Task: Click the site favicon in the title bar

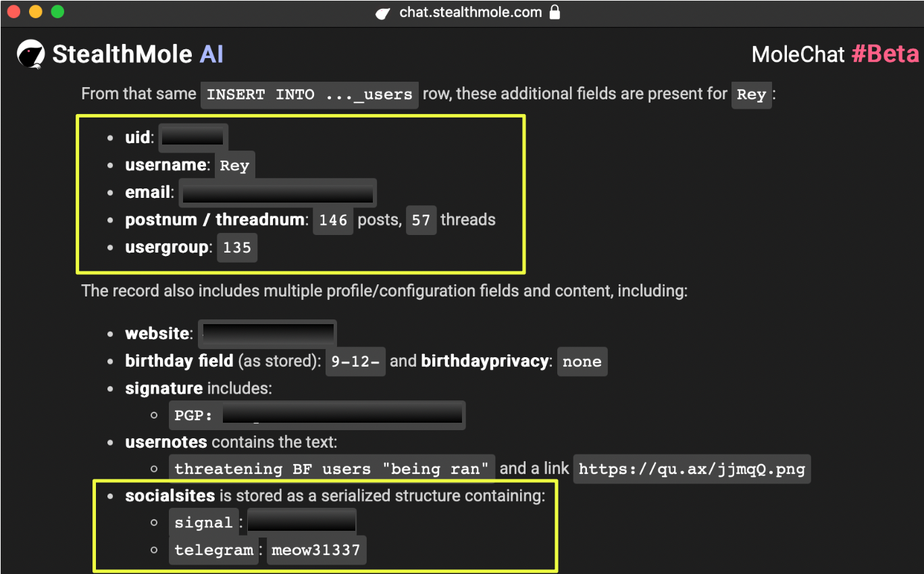Action: coord(383,13)
